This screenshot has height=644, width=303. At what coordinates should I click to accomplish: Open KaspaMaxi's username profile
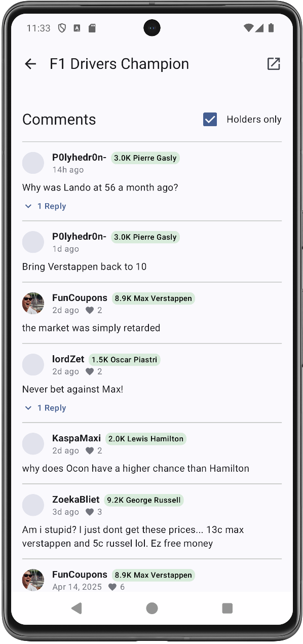77,438
